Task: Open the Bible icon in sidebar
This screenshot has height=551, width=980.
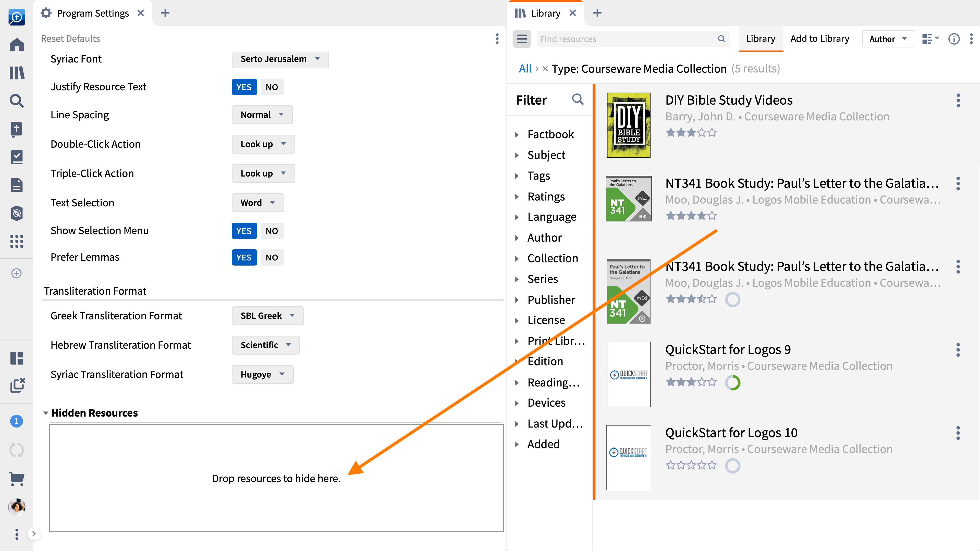Action: [17, 129]
